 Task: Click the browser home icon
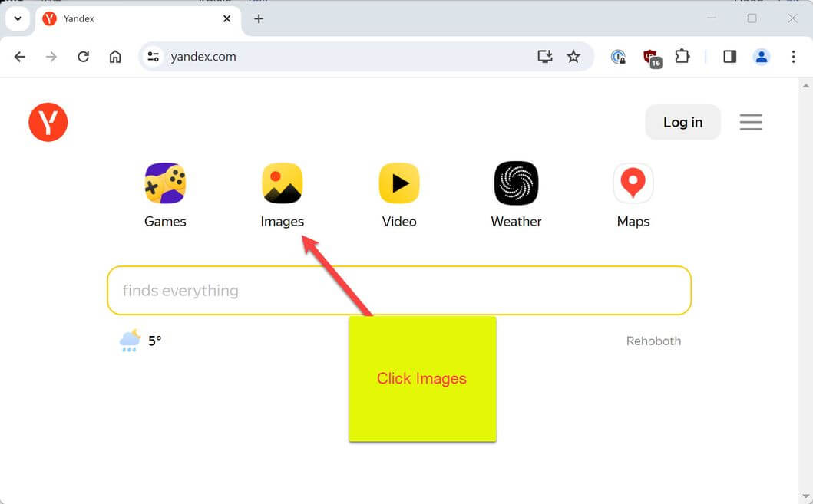click(x=115, y=57)
